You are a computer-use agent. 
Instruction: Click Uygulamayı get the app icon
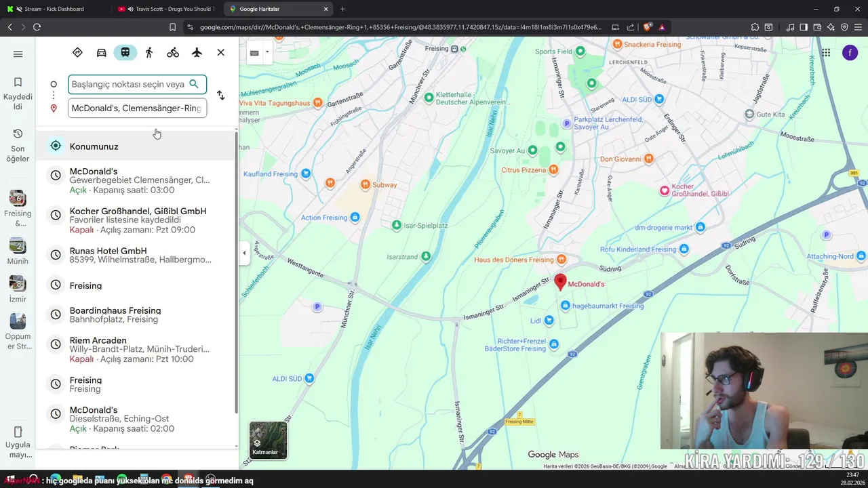click(18, 441)
